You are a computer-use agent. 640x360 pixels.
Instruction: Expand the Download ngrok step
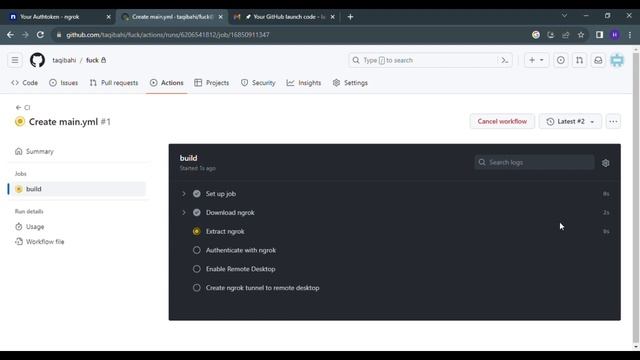click(184, 212)
